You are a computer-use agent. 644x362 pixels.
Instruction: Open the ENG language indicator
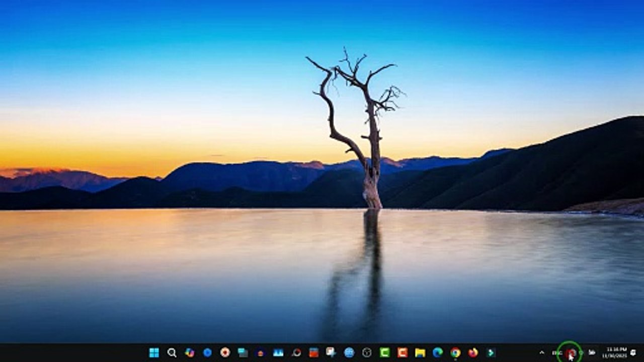tap(557, 352)
